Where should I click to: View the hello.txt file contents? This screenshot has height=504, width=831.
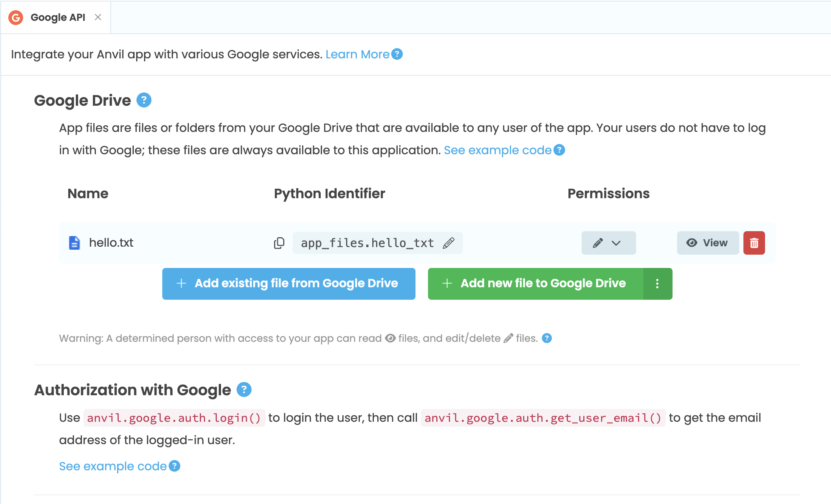tap(707, 243)
